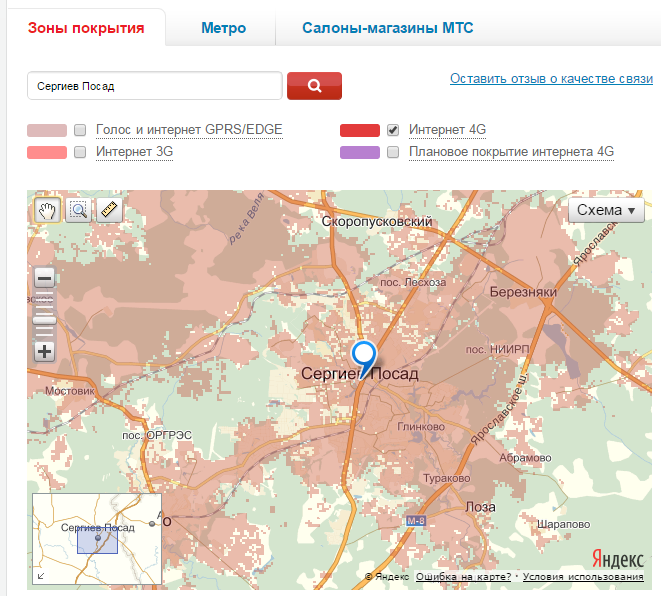Viewport: 661px width, 596px height.
Task: Collapse the overview minimap with arrow icon
Action: click(x=41, y=576)
